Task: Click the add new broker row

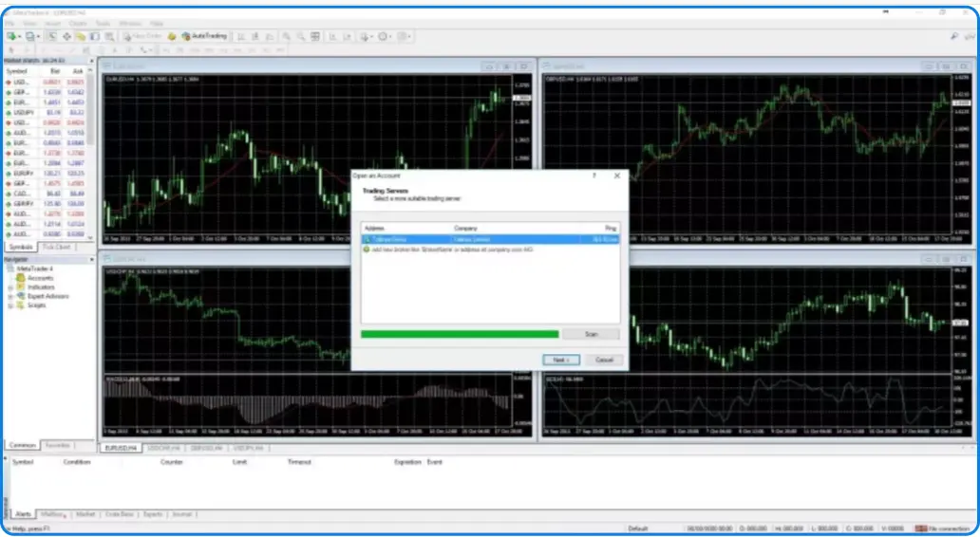Action: click(491, 250)
